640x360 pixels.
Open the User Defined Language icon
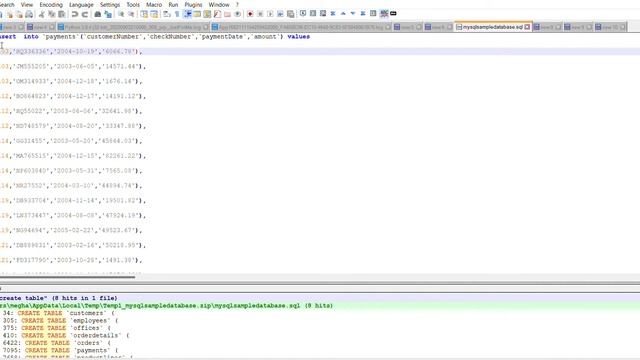[197, 14]
